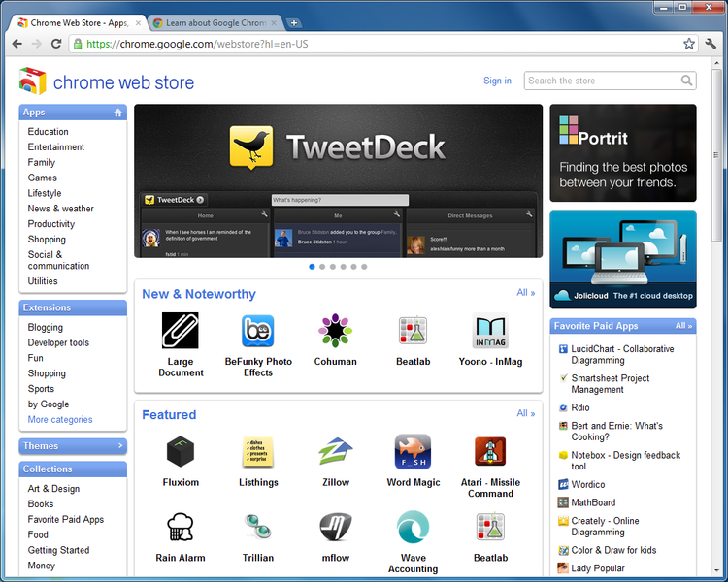728x582 pixels.
Task: Open the Portrit promo banner
Action: [623, 152]
